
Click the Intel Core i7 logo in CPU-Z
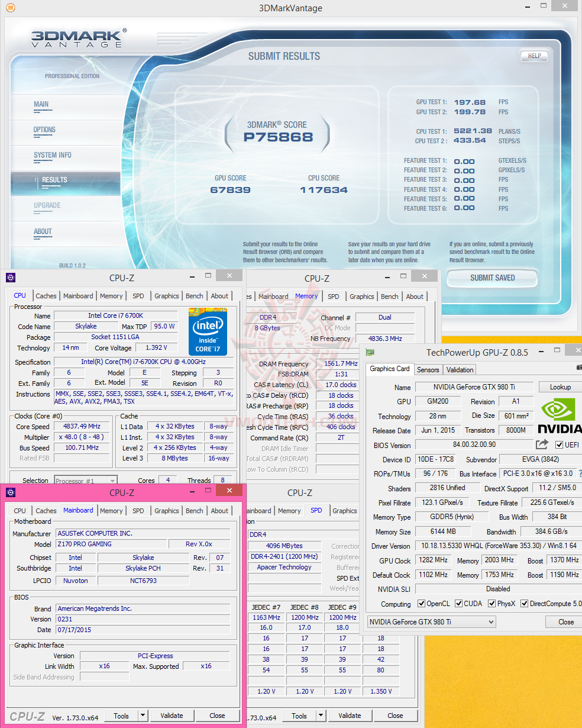coord(208,331)
